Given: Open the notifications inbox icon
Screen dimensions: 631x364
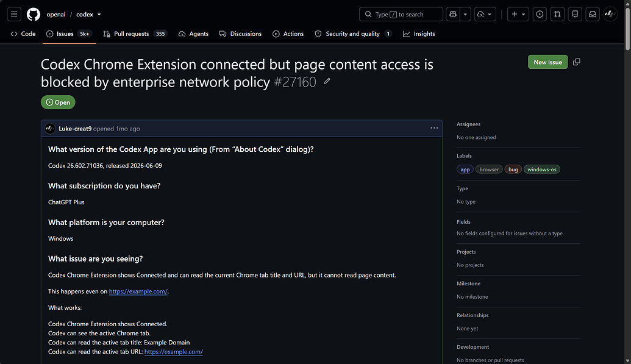Looking at the screenshot, I should (593, 14).
